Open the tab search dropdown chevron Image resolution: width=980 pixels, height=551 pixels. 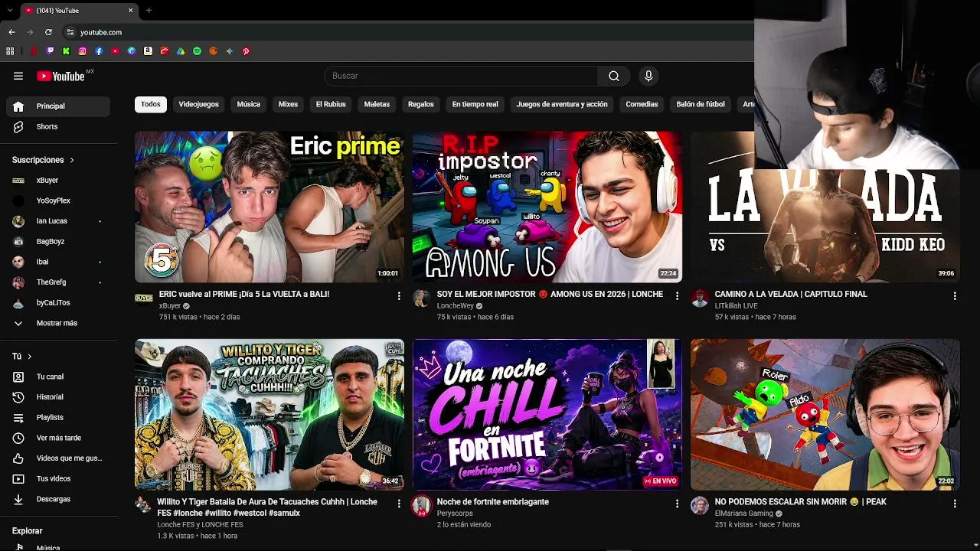coord(10,11)
